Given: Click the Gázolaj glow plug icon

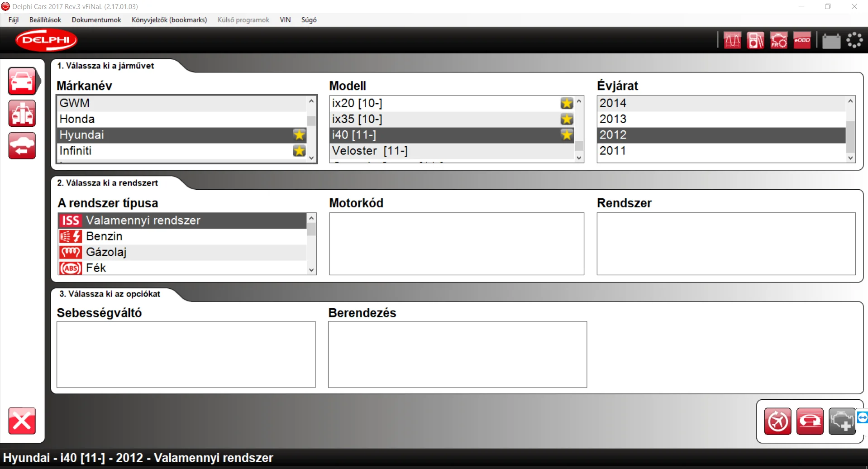Looking at the screenshot, I should pos(70,252).
